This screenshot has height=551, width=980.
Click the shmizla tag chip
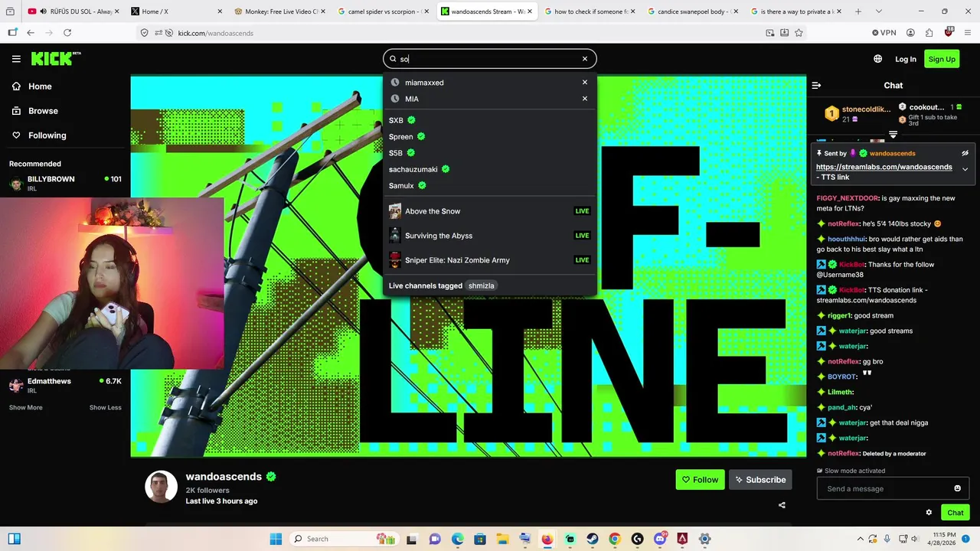point(482,285)
